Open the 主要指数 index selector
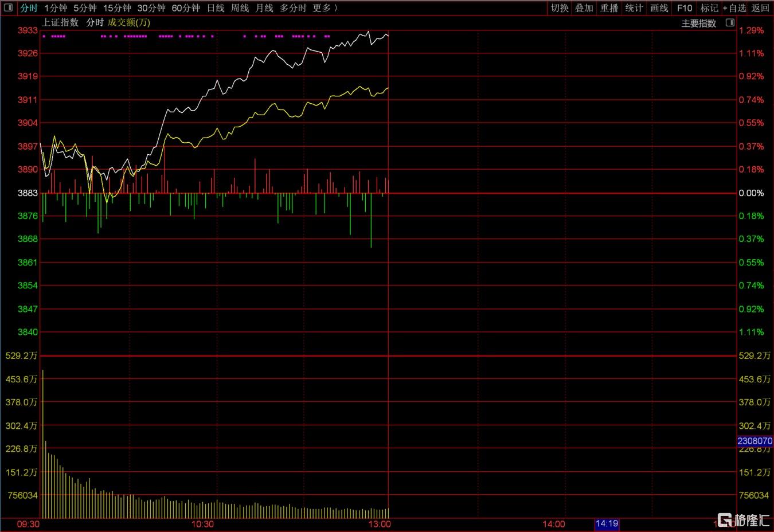This screenshot has height=532, width=774. coord(698,24)
